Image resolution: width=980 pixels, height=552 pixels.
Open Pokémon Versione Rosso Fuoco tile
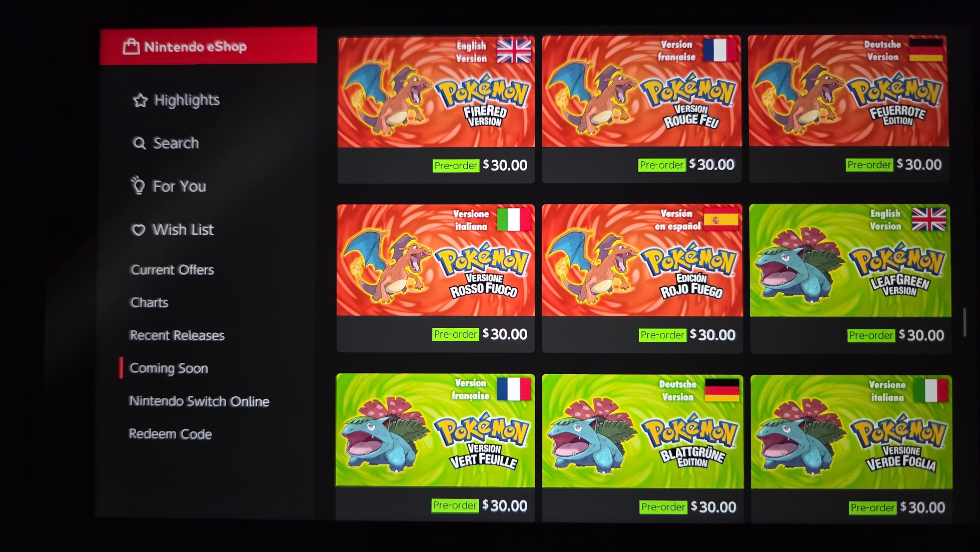pyautogui.click(x=436, y=278)
